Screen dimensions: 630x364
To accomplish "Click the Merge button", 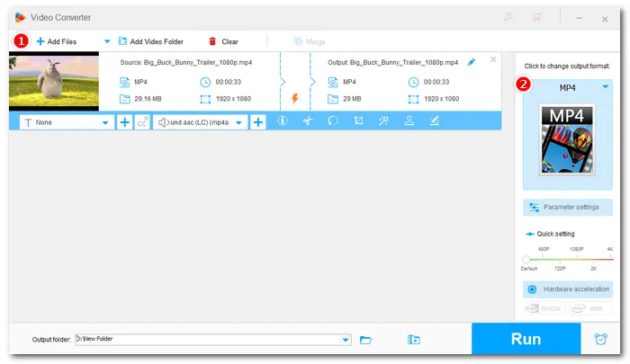I will [x=310, y=41].
